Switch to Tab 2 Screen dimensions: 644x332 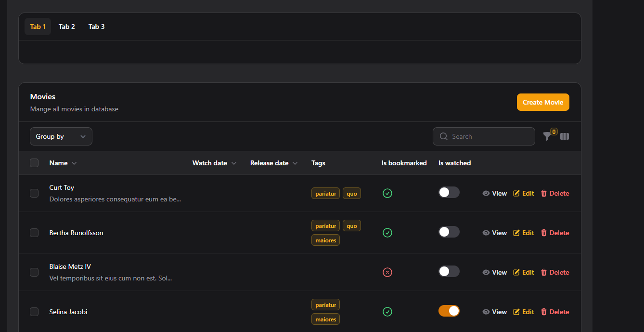[67, 27]
